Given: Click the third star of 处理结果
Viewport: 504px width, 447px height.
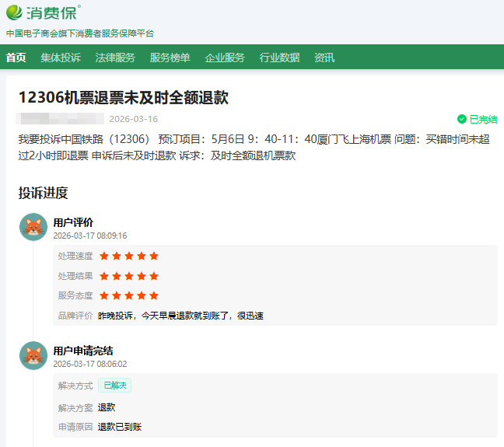Looking at the screenshot, I should tap(129, 276).
